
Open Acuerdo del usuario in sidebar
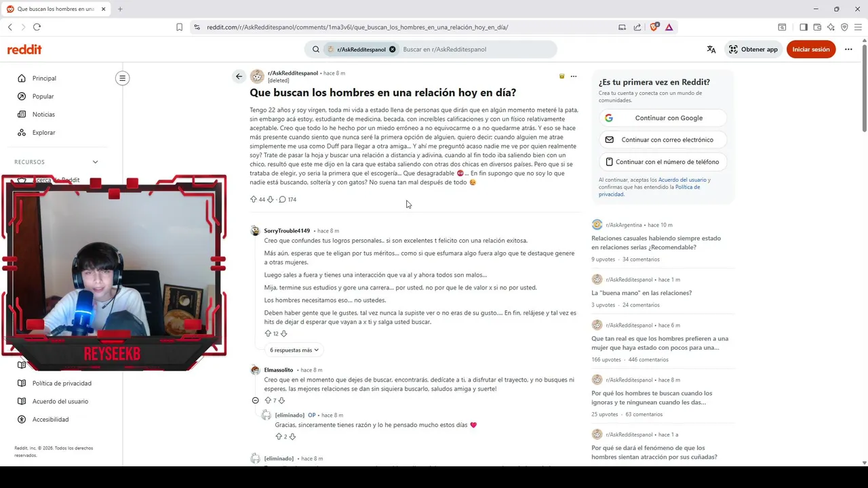pos(61,401)
